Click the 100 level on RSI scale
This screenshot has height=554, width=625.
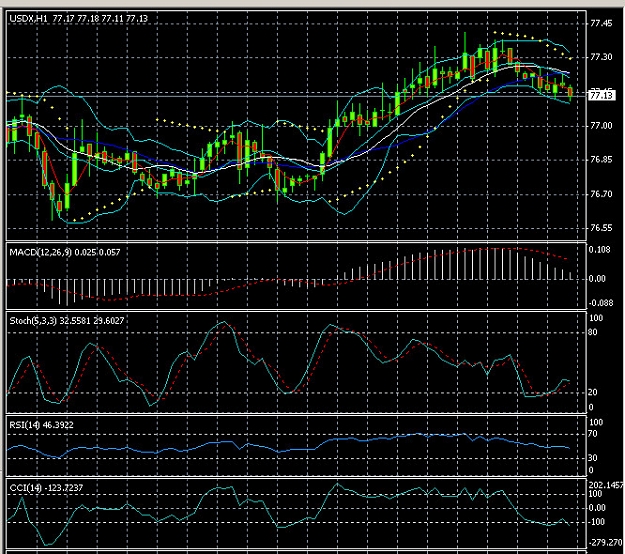point(596,422)
